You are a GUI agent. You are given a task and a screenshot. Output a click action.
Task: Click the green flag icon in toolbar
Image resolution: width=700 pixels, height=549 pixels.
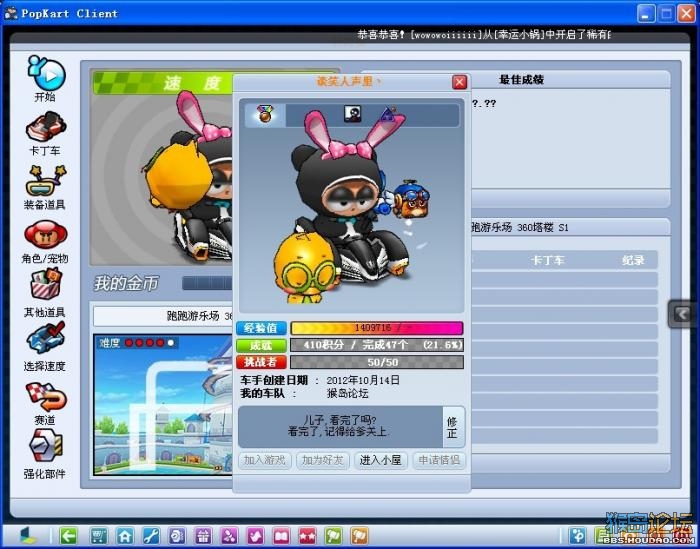(333, 535)
